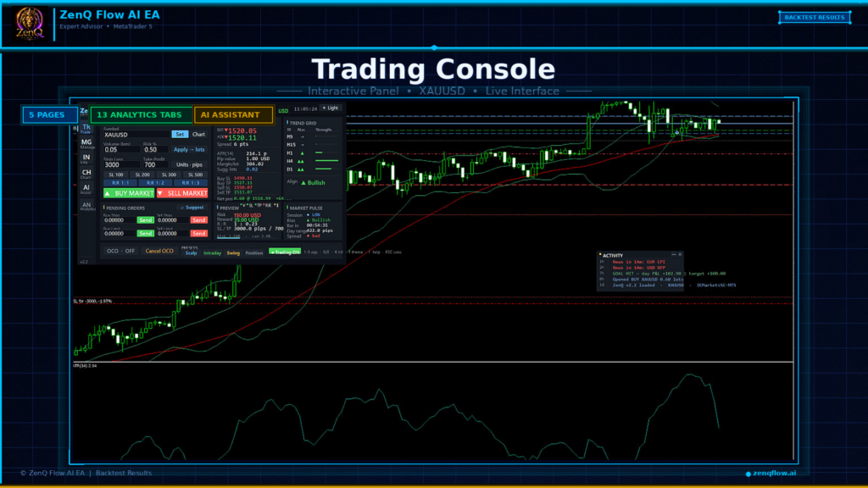This screenshot has width=868, height=488.
Task: Select the R:R 1:2 ratio
Action: [155, 183]
